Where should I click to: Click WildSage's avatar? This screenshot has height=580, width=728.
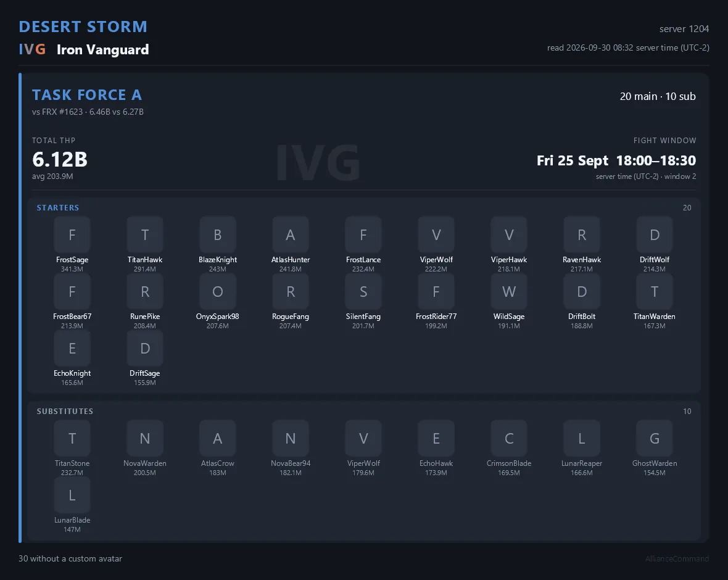[x=509, y=291]
